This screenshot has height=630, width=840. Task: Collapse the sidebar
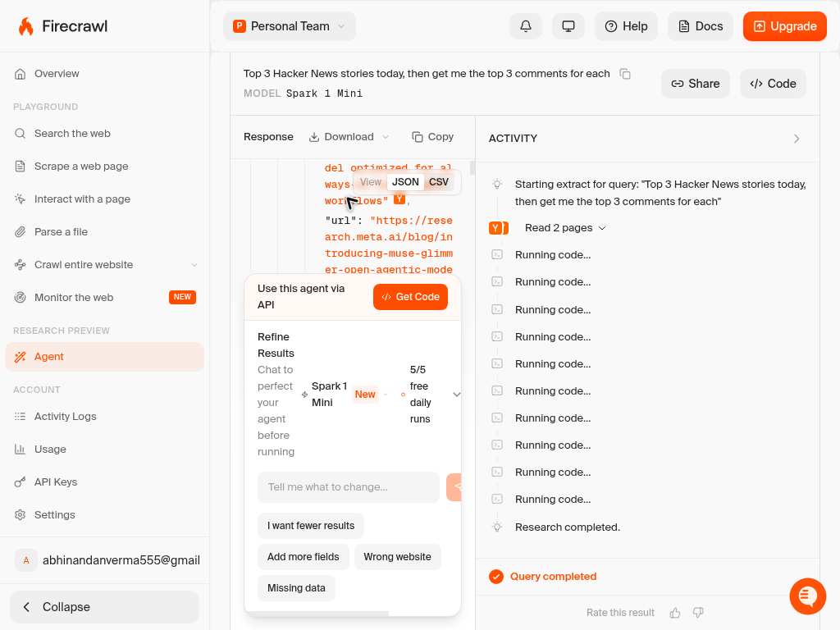[x=104, y=607]
